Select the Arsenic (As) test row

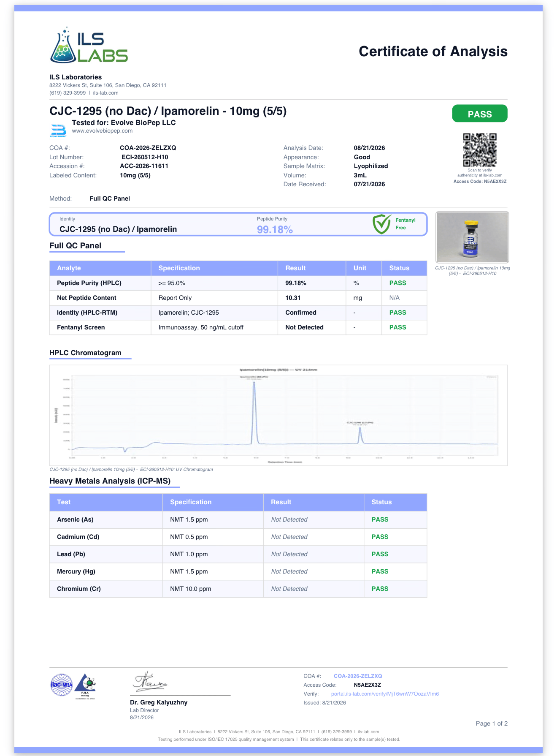point(238,519)
